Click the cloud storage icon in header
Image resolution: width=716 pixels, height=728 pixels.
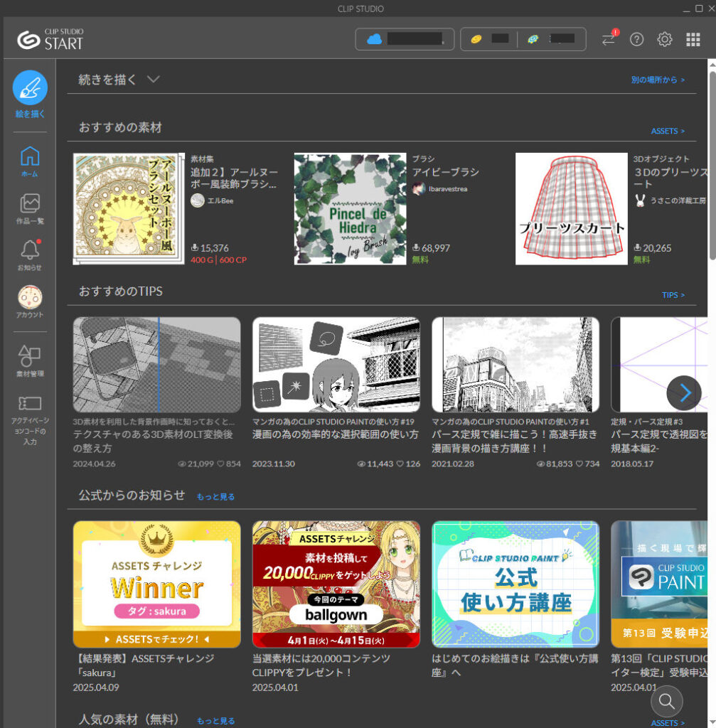[x=374, y=39]
